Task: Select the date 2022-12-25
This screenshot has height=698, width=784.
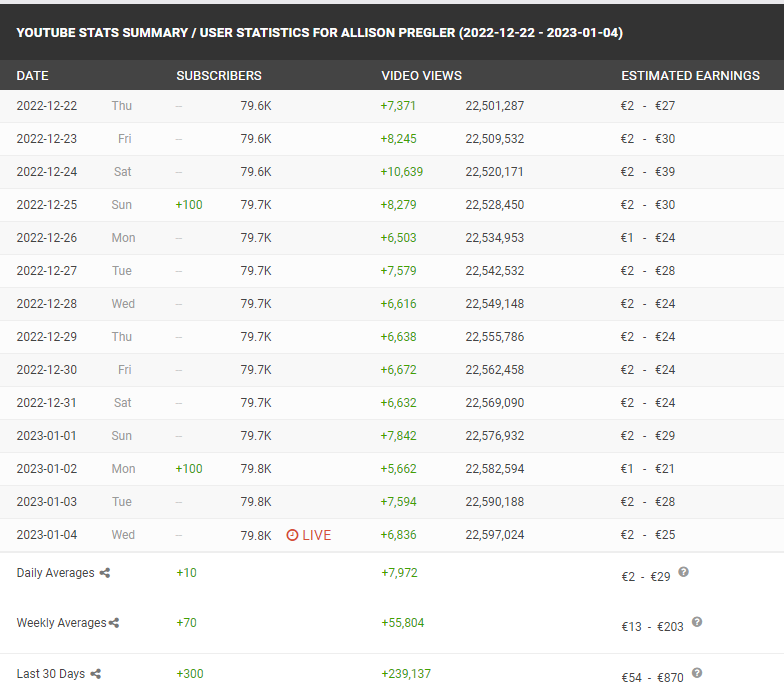Action: tap(47, 205)
